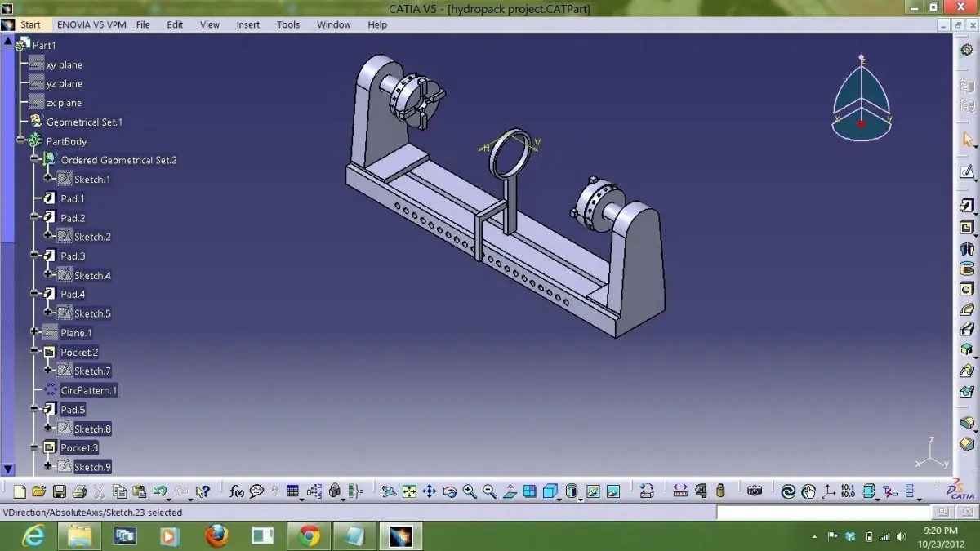Click the Formula f(x) icon
This screenshot has width=980, height=551.
238,491
